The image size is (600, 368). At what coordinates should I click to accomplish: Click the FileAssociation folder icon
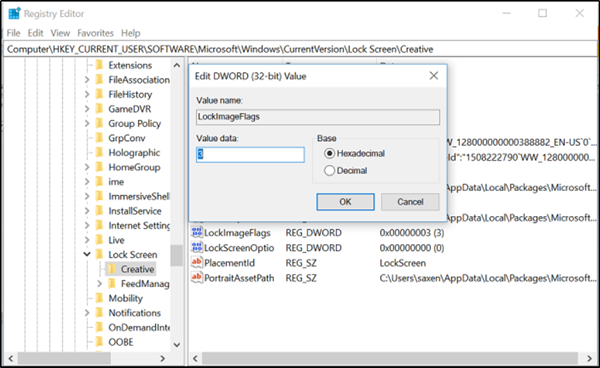point(99,79)
